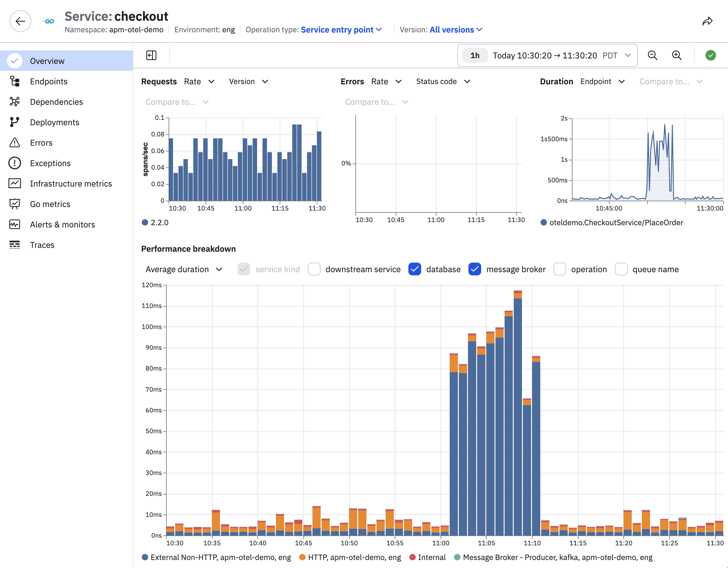Collapse the sidebar panel icon
The image size is (728, 568).
click(151, 55)
